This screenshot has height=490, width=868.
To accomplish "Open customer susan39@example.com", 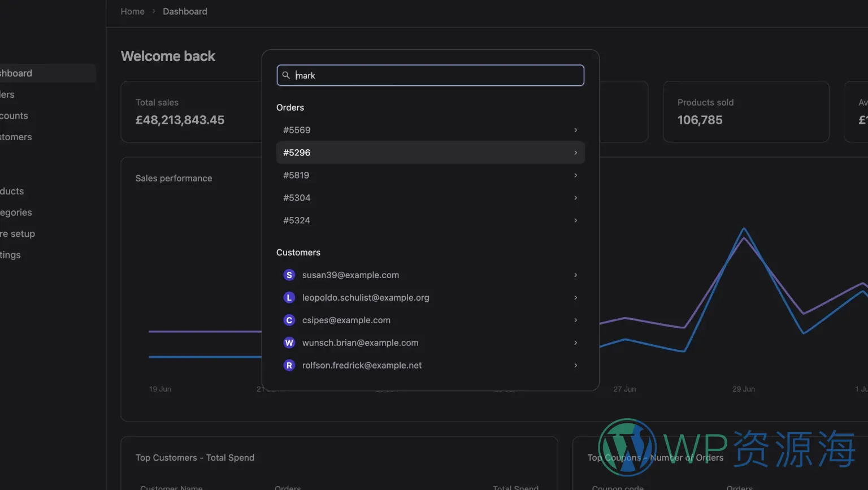I will click(430, 275).
